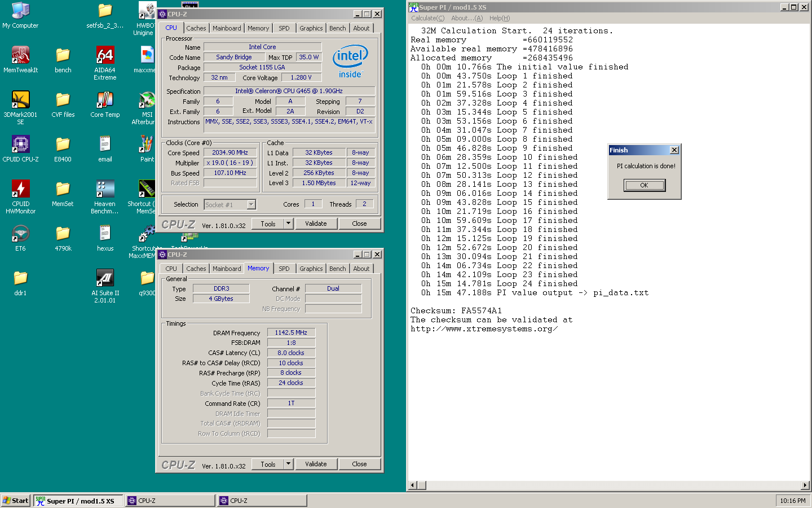Viewport: 812px width, 508px height.
Task: Click Validate in lower CPU-Z window
Action: [x=316, y=464]
